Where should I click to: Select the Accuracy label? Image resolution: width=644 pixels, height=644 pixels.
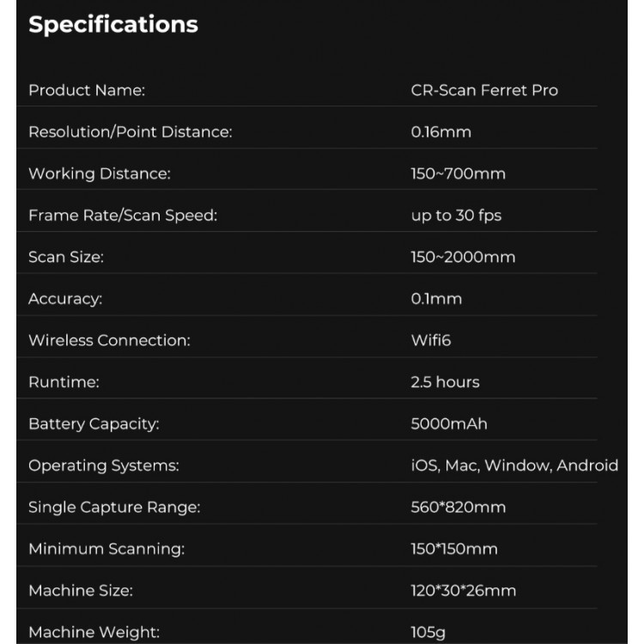tap(65, 299)
